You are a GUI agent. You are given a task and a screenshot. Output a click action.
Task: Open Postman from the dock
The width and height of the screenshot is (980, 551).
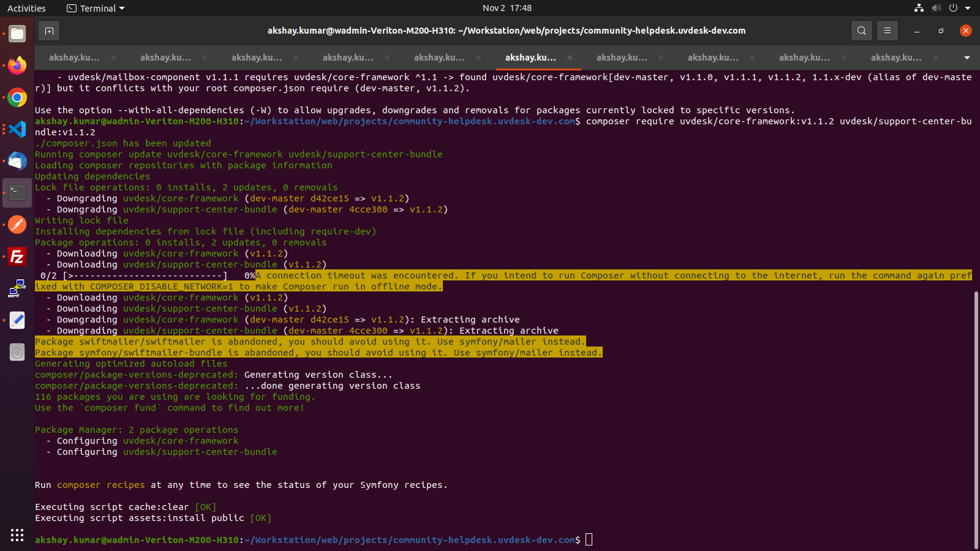(x=17, y=225)
